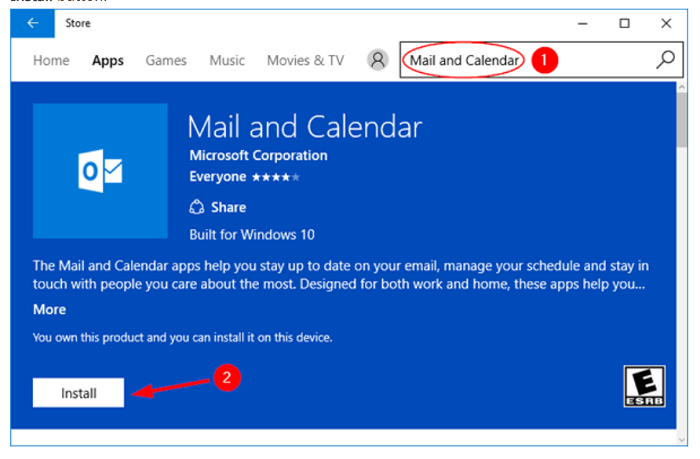Expand description with the More link
Viewport: 700px width, 459px height.
[50, 309]
